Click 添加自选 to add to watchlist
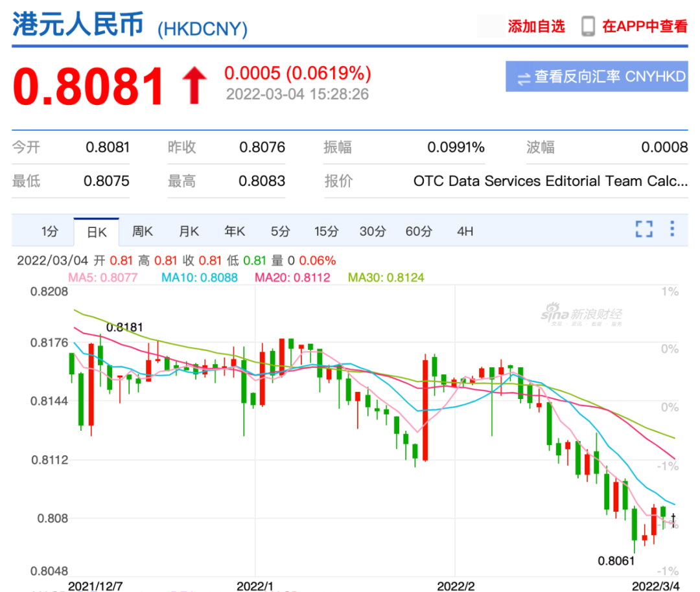Viewport: 700px width, 592px height. point(534,26)
